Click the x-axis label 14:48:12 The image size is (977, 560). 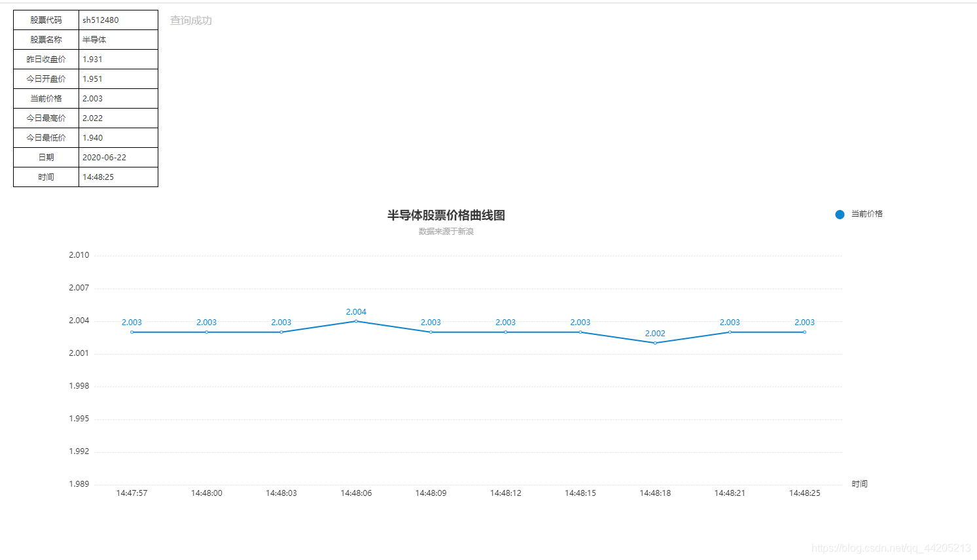pos(505,493)
